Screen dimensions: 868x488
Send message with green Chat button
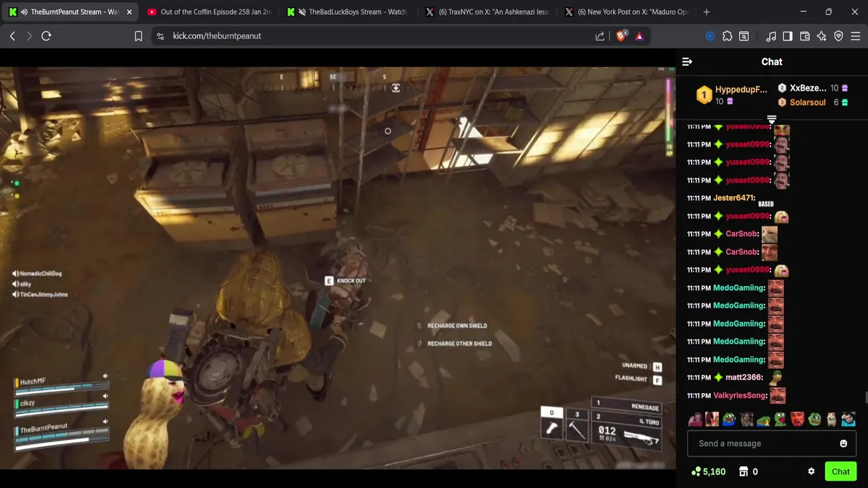pyautogui.click(x=841, y=472)
